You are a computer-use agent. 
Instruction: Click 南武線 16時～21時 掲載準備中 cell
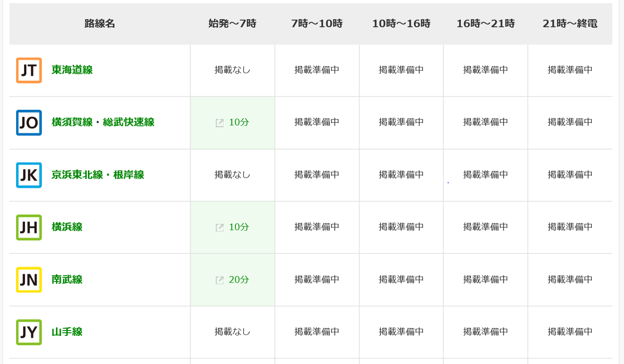[x=486, y=280]
